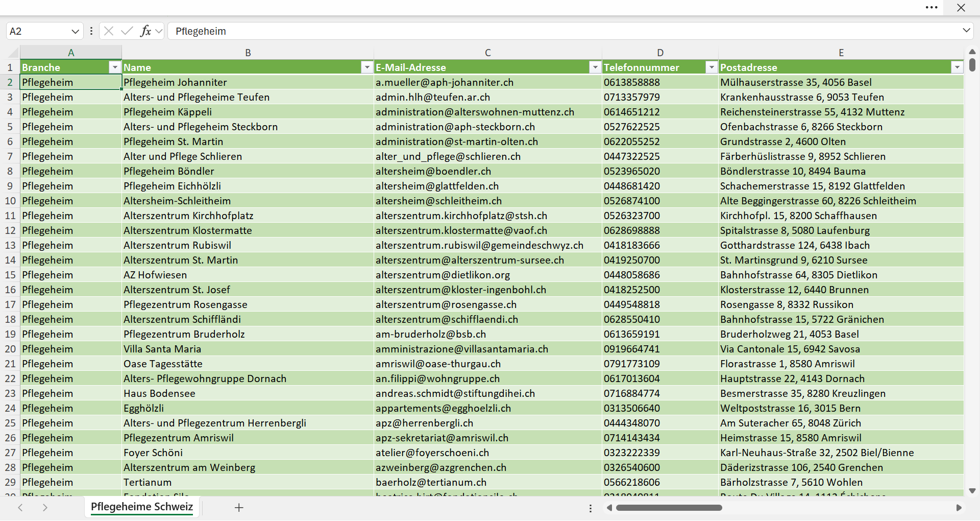Select cell Pflegezentrum Rosengasse
This screenshot has height=521, width=980.
click(x=248, y=304)
